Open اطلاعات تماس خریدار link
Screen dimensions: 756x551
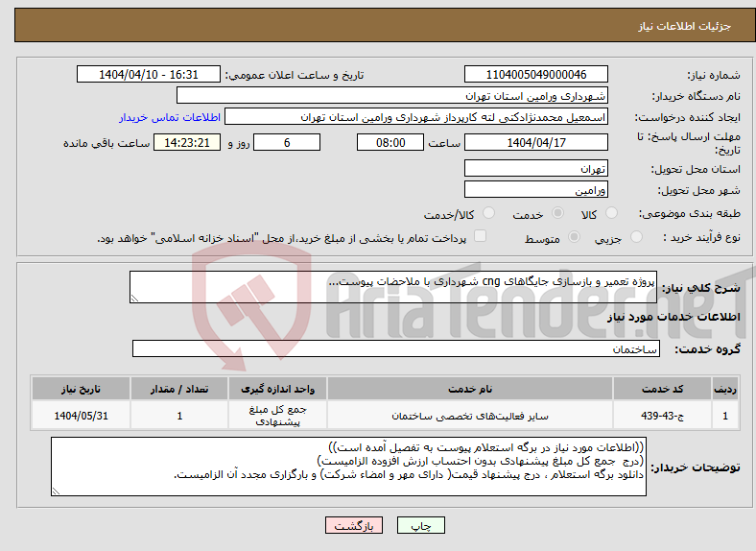[x=170, y=117]
